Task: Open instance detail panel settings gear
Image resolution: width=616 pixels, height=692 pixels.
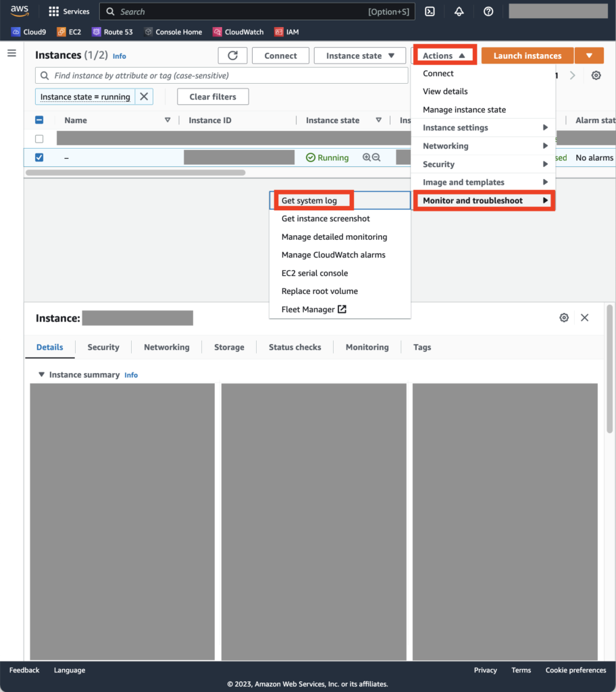Action: coord(564,318)
